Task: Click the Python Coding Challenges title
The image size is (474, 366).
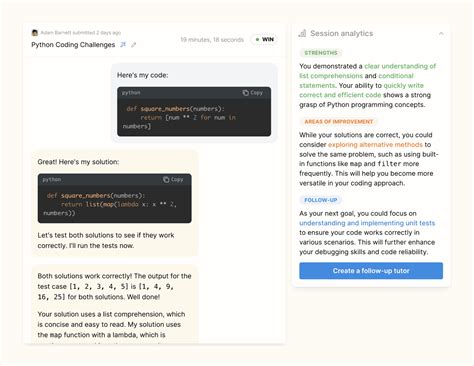Action: (73, 45)
